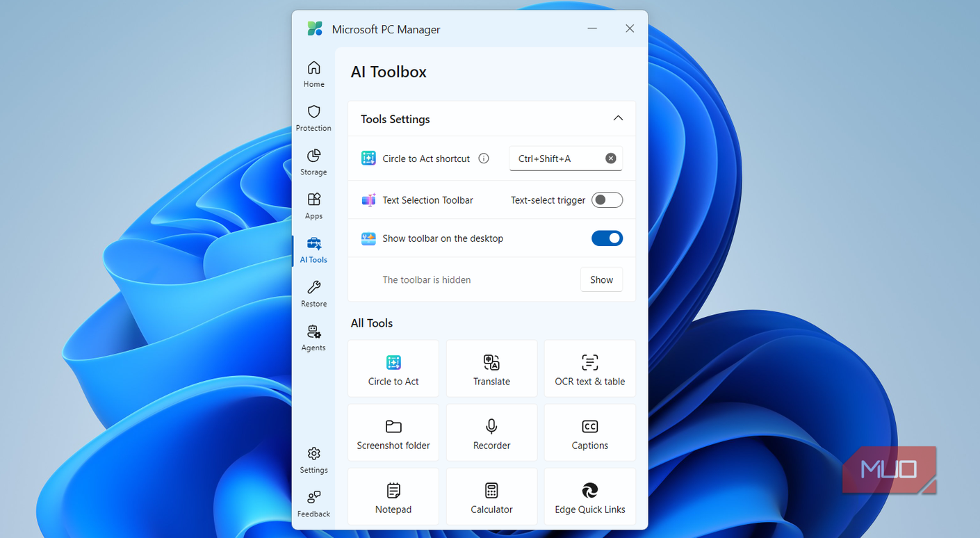Click info icon beside Circle to Act shortcut
Screen dimensions: 980x538
click(484, 158)
